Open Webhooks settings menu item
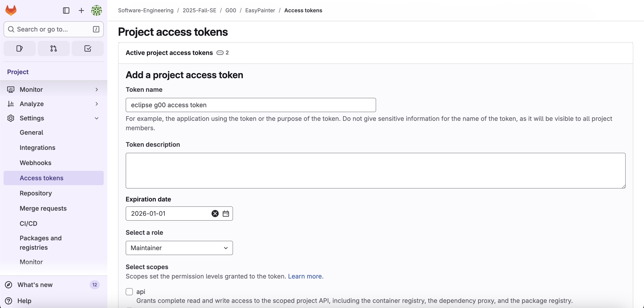This screenshot has width=644, height=308. point(36,163)
